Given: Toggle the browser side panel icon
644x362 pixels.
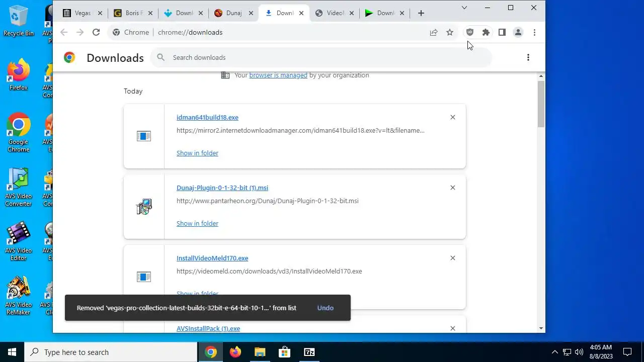Looking at the screenshot, I should (502, 32).
